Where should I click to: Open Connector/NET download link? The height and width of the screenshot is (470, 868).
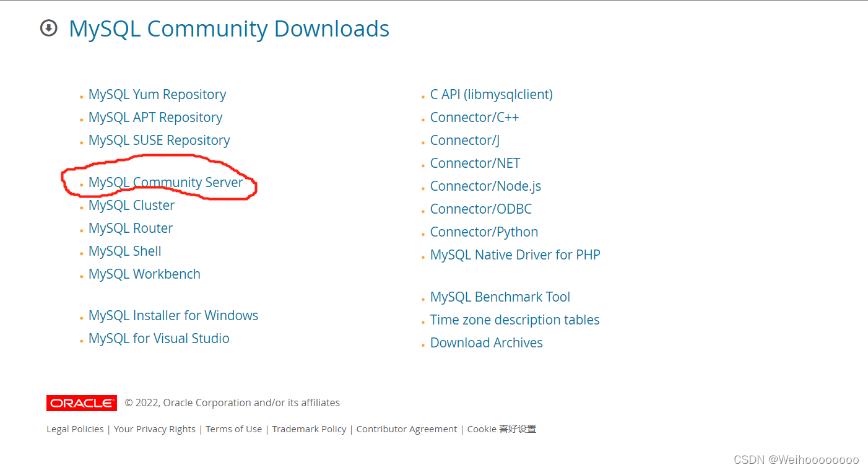point(475,163)
